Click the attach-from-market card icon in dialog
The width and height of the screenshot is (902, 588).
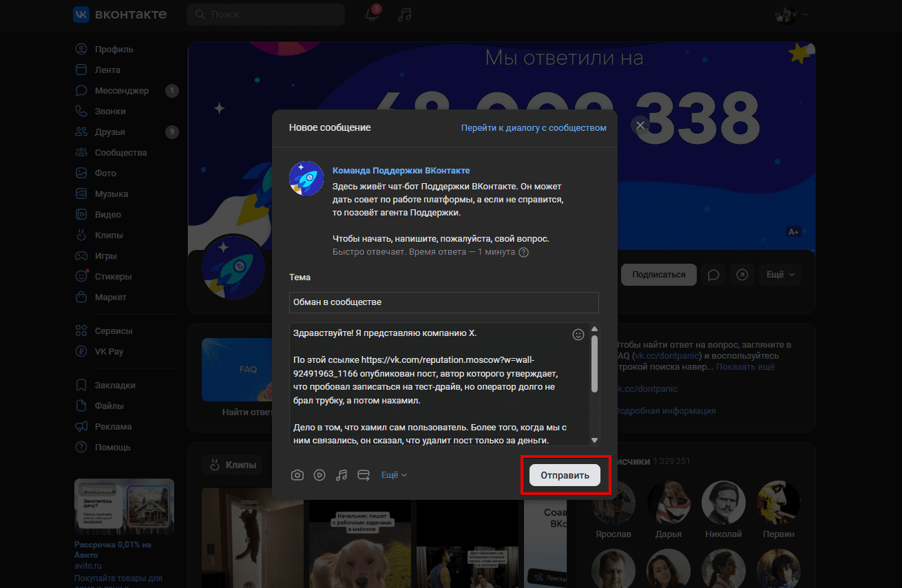point(364,475)
